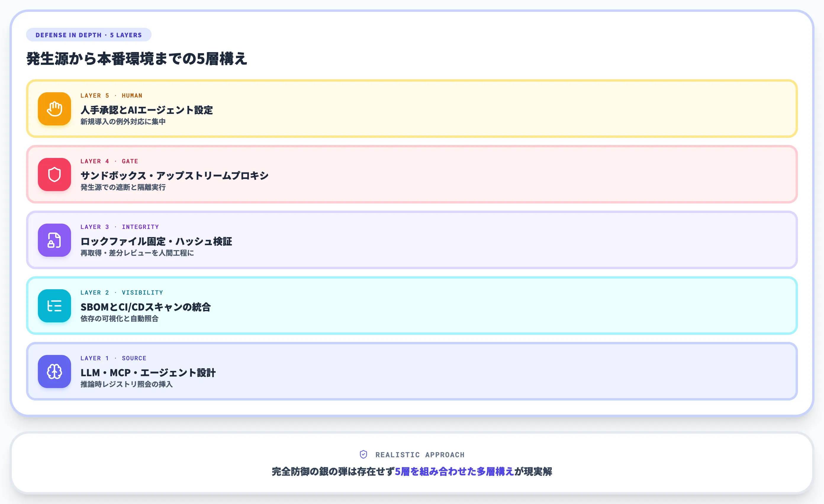Select the title サンドボックス・アップストリームプロキシ
This screenshot has width=824, height=504.
click(174, 175)
